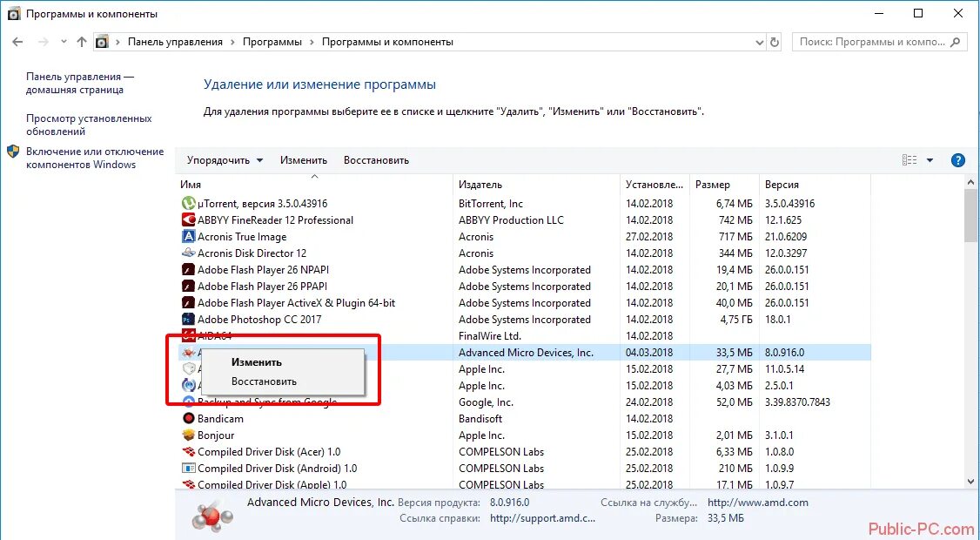
Task: Select the Backup and Sync from Google row
Action: pyautogui.click(x=524, y=402)
